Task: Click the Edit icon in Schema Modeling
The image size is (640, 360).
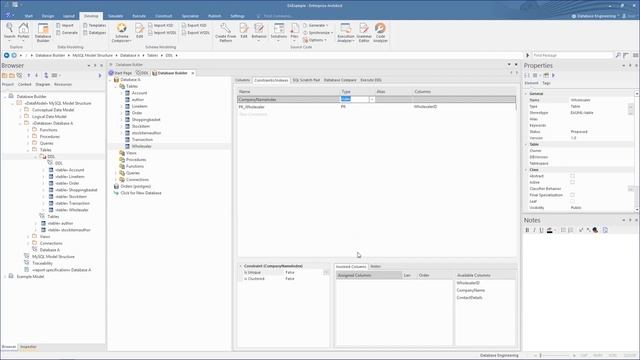Action: point(140,31)
